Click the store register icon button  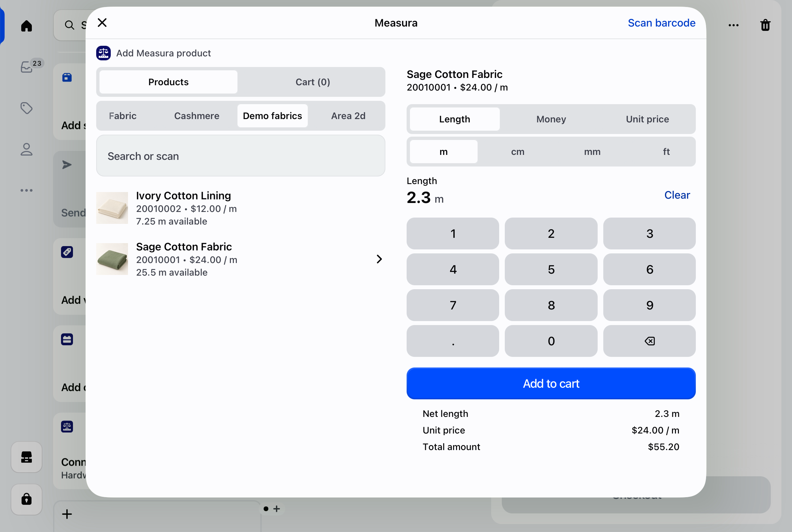(27, 457)
